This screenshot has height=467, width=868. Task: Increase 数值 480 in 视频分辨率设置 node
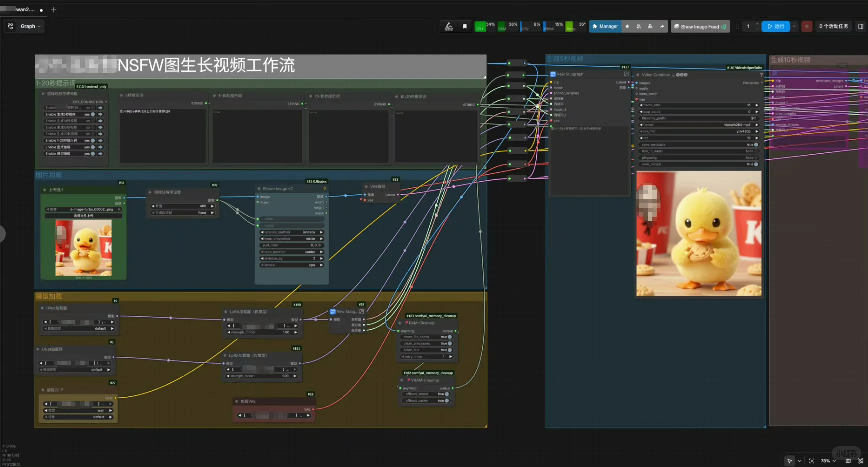point(212,206)
